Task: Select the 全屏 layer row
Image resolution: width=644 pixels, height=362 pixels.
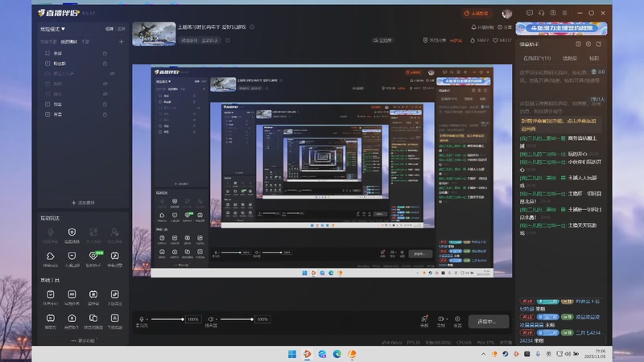Action: click(x=82, y=53)
